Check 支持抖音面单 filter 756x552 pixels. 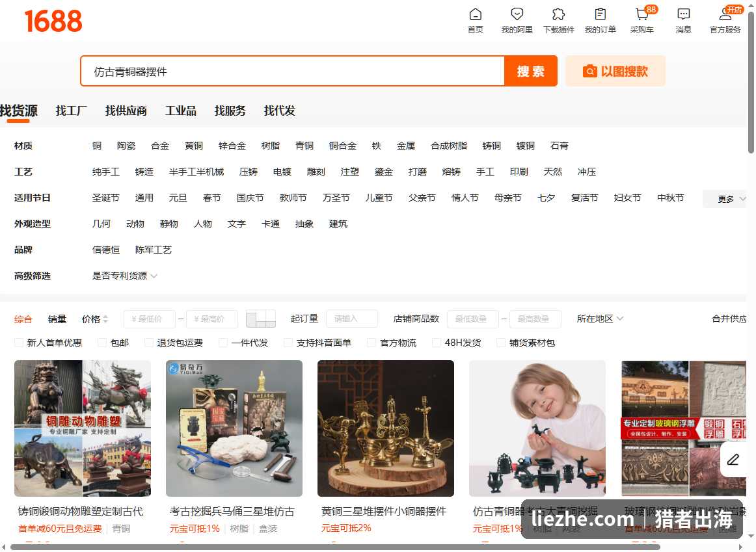tap(288, 343)
